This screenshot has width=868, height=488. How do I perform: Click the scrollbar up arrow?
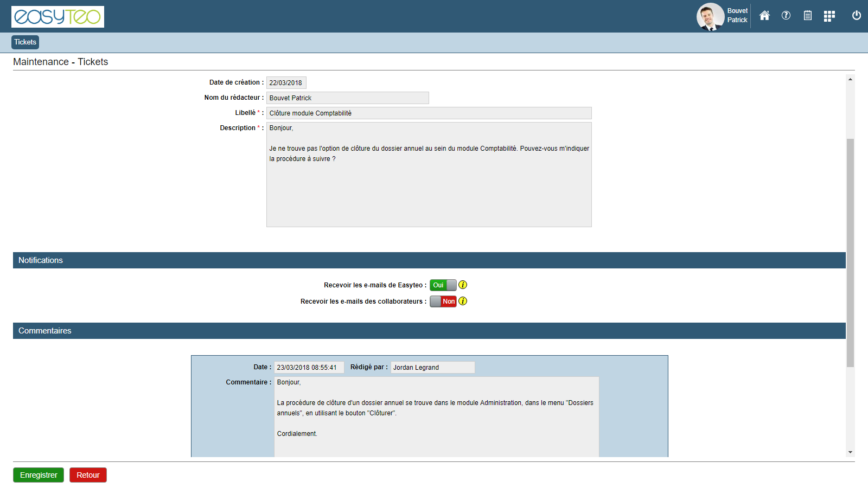pyautogui.click(x=850, y=79)
